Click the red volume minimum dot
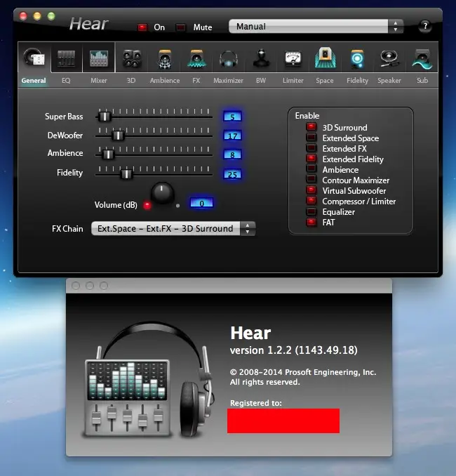Viewport: 456px width, 476px height. [147, 206]
